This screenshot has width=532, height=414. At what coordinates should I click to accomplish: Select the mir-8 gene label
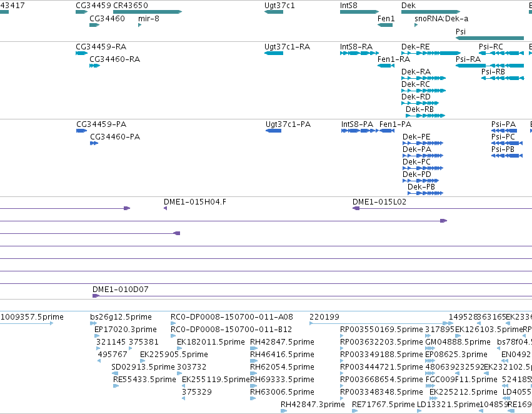click(x=149, y=19)
